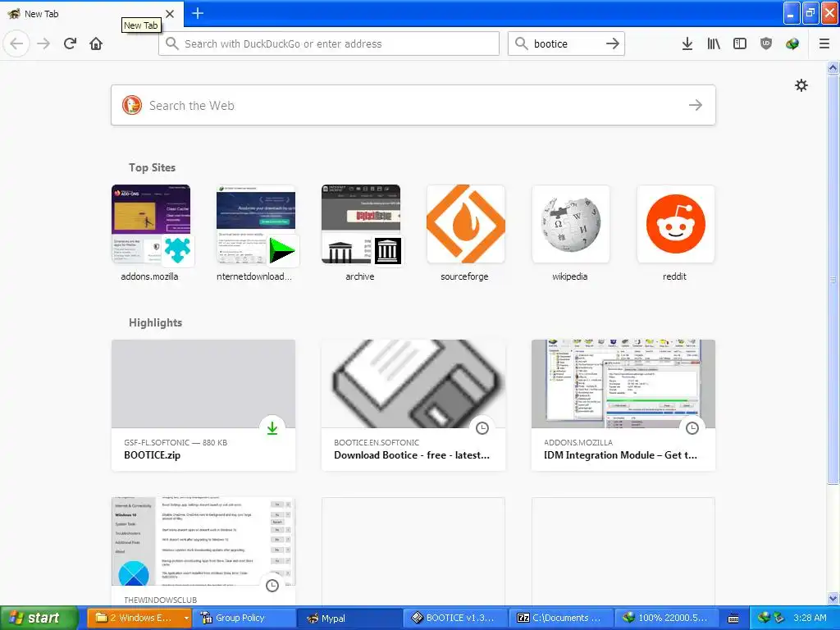Open the uBlock shield extension icon

[766, 44]
